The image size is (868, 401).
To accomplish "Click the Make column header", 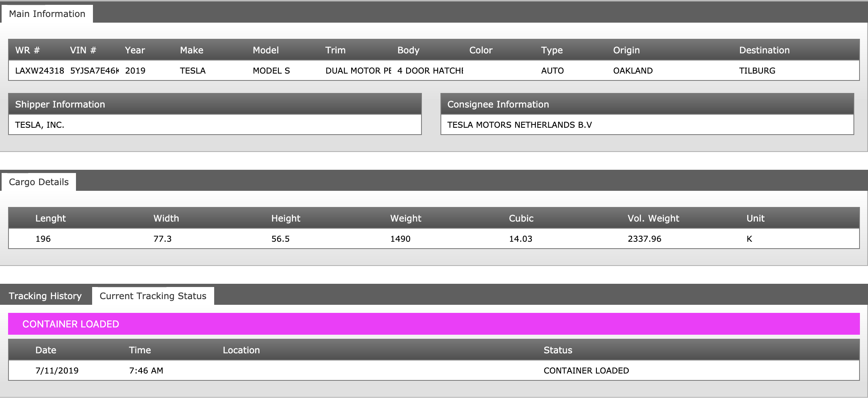I will (192, 50).
